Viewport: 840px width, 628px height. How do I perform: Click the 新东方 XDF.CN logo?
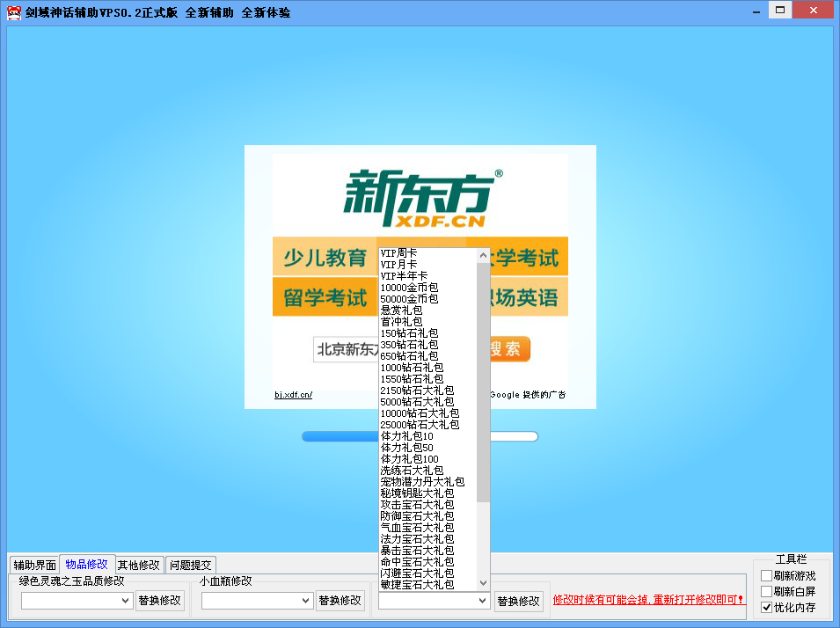click(422, 198)
